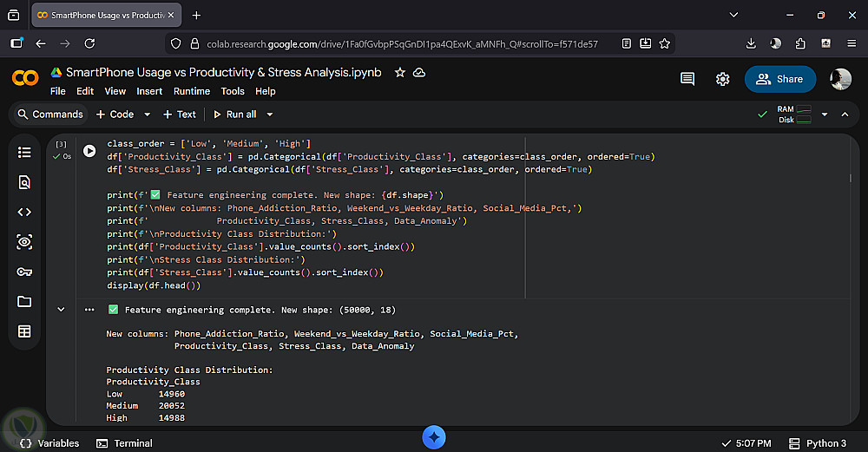This screenshot has width=868, height=452.
Task: Click the Share button
Action: pos(779,79)
